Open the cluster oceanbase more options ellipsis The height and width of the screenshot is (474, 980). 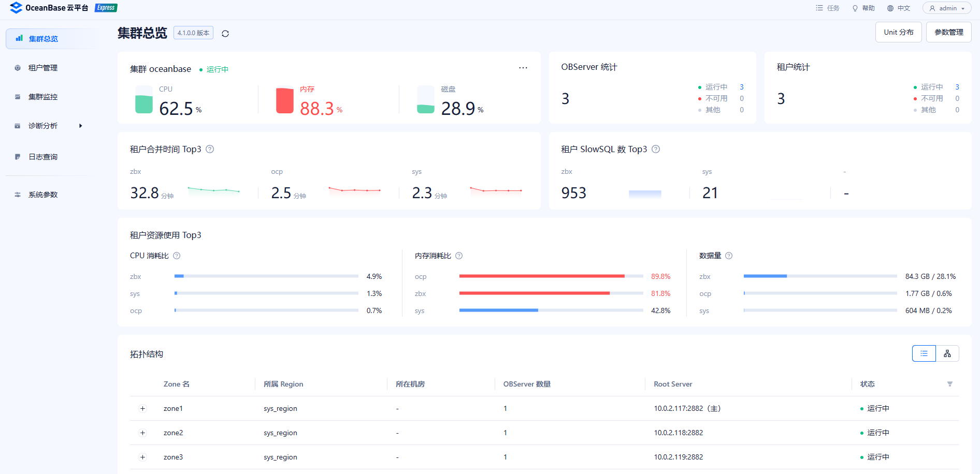523,68
